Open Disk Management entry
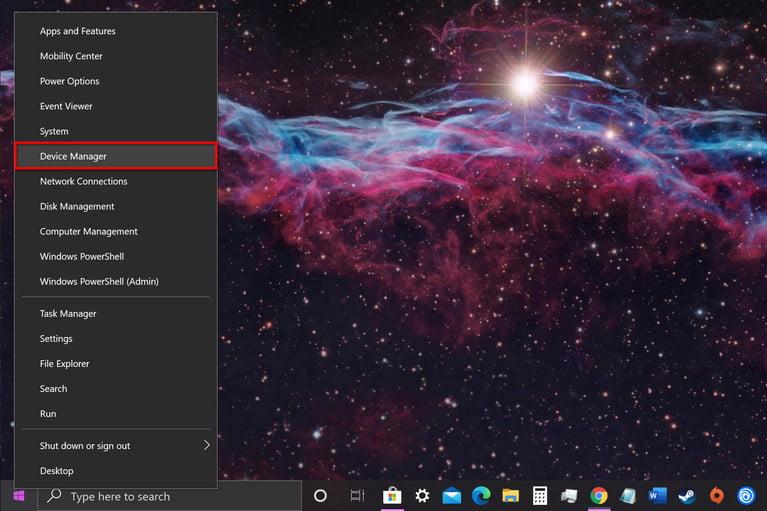 (x=116, y=206)
